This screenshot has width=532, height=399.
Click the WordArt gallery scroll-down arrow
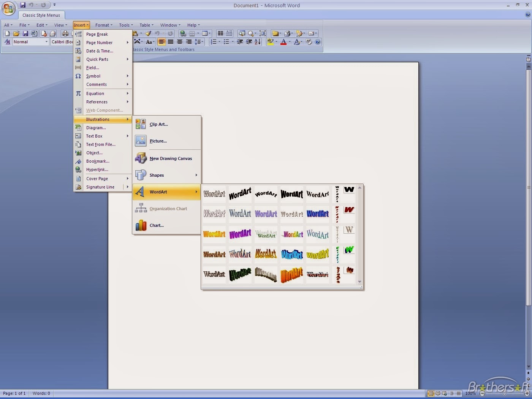359,282
